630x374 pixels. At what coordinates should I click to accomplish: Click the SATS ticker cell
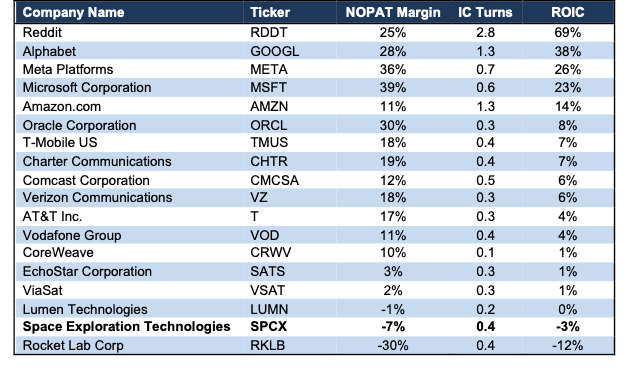[x=267, y=272]
